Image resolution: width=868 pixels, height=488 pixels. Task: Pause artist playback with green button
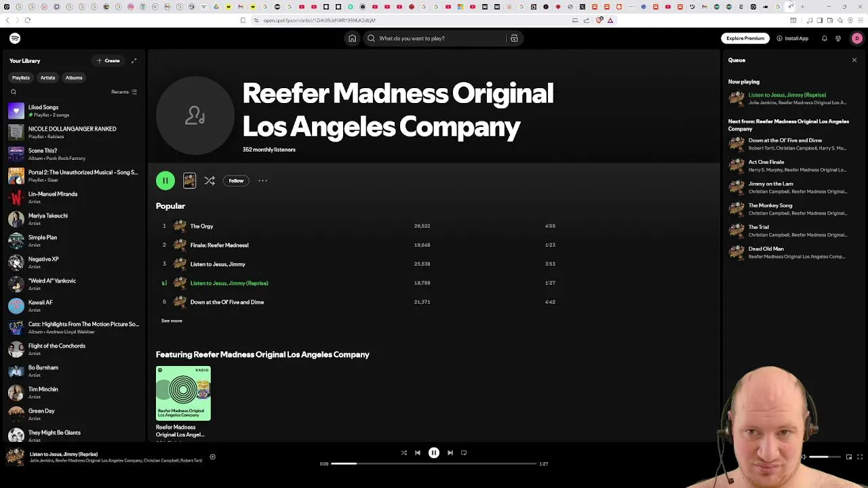coord(165,181)
